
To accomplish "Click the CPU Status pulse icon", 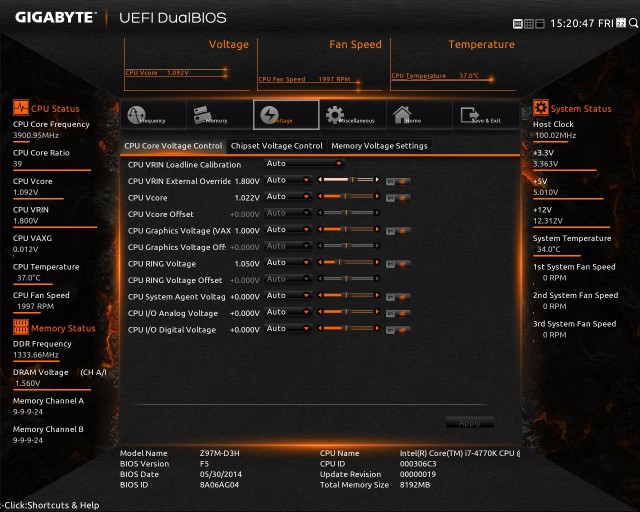I will (x=21, y=108).
